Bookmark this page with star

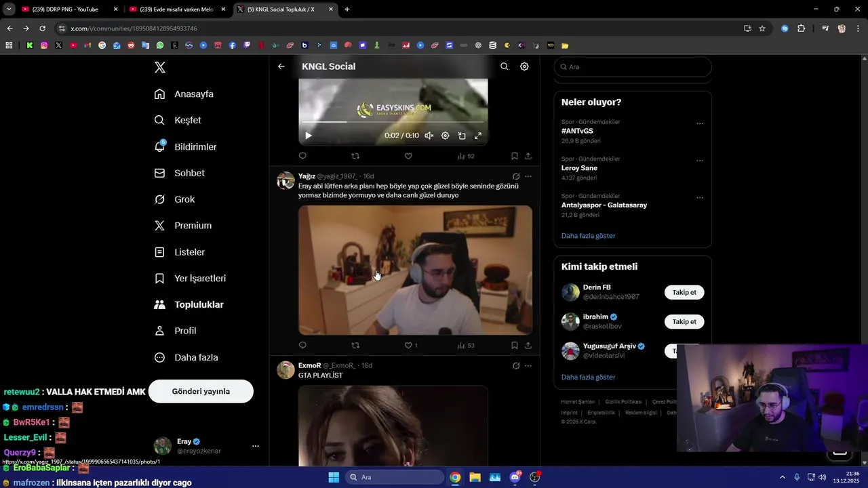pyautogui.click(x=762, y=28)
